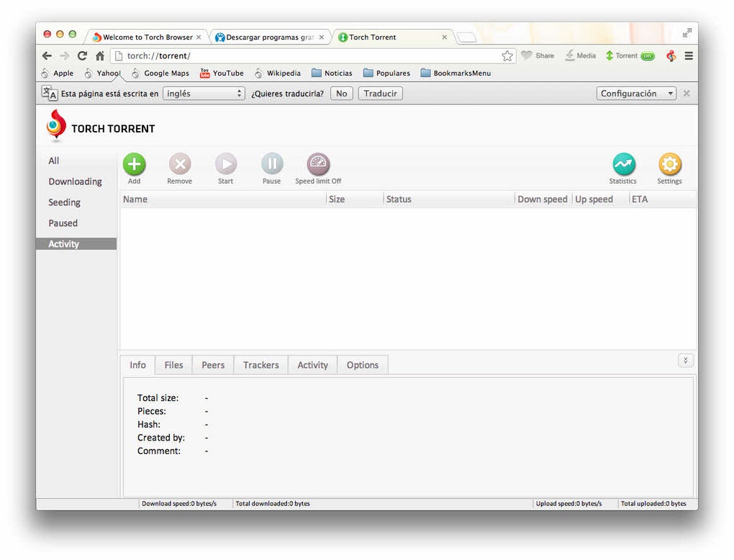Click the Start torrent icon
734x560 pixels.
[226, 164]
